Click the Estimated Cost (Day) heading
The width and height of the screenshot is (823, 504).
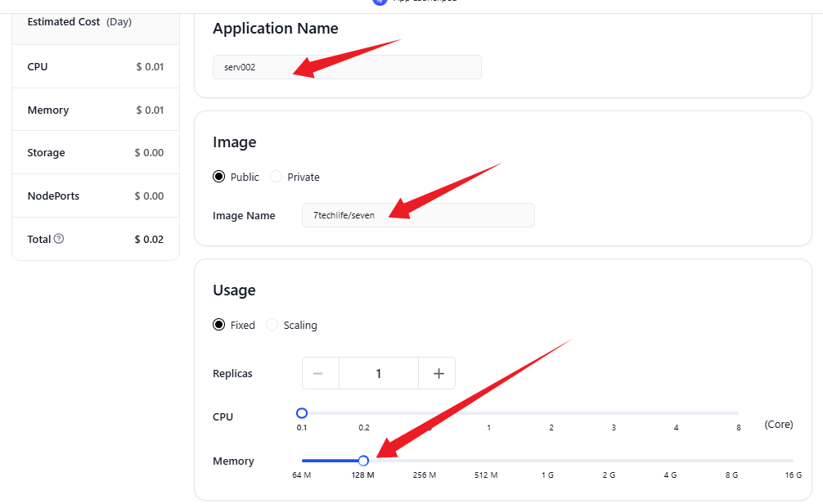pyautogui.click(x=80, y=22)
